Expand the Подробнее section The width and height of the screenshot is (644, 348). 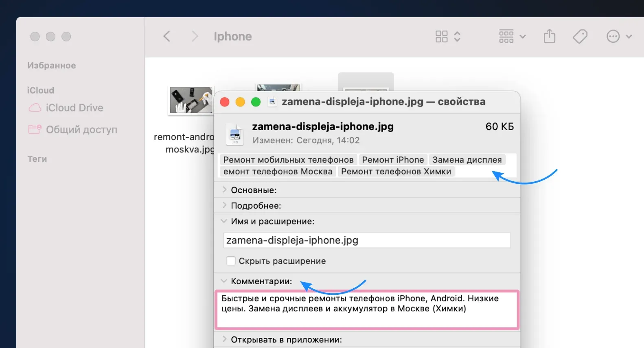pos(224,205)
